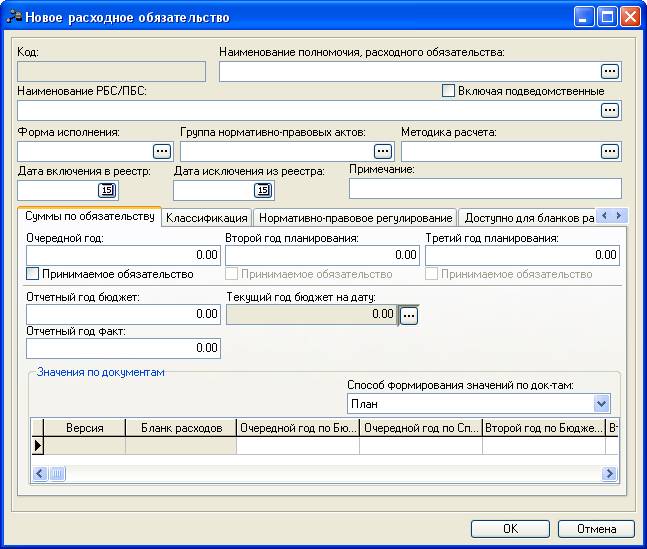
Task: Click ellipsis button next to Форма исполнения
Action: [x=162, y=151]
